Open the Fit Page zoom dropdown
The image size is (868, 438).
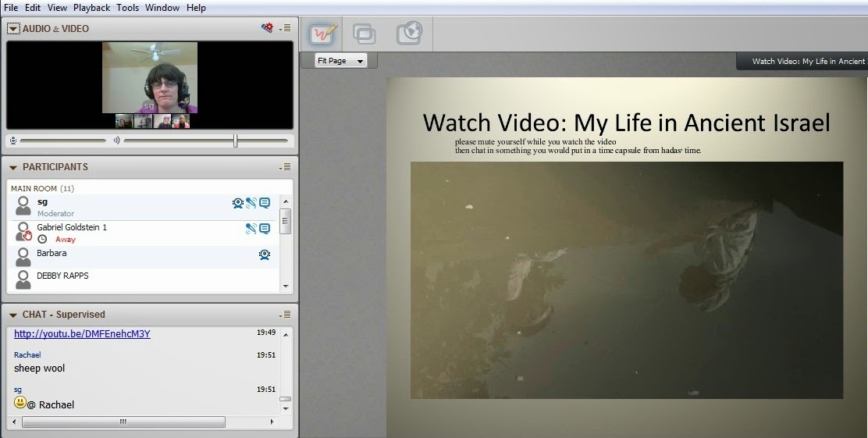pos(340,60)
